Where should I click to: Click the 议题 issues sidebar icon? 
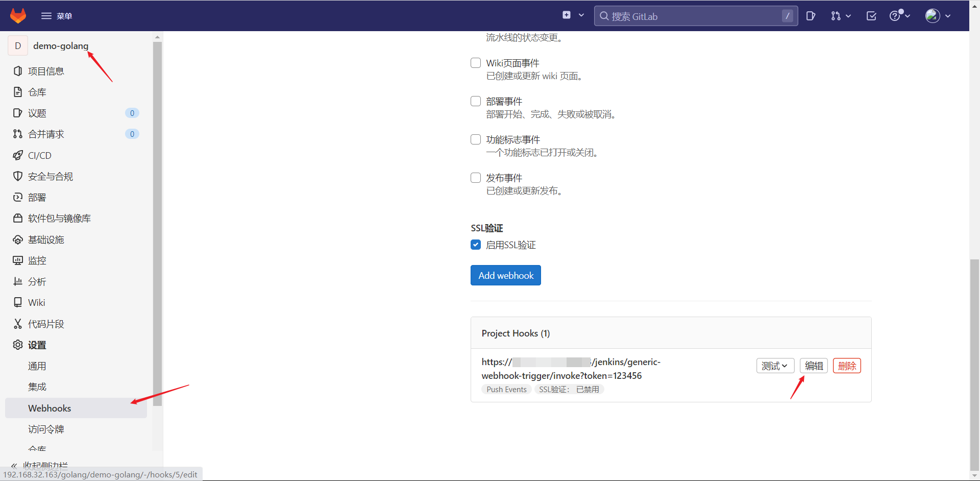(18, 113)
